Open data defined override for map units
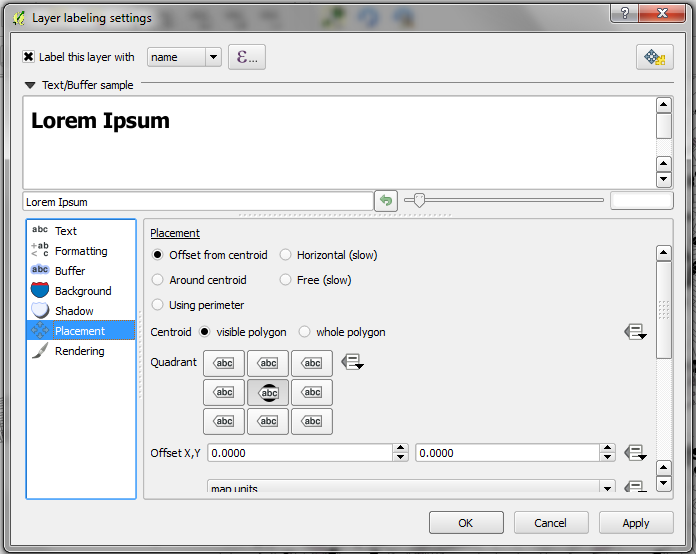 635,487
